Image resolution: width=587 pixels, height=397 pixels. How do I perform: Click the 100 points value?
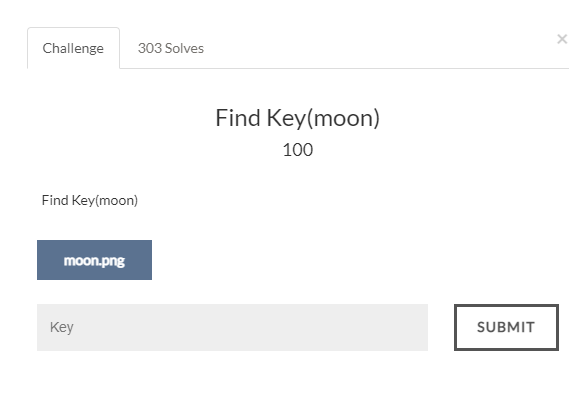click(298, 150)
